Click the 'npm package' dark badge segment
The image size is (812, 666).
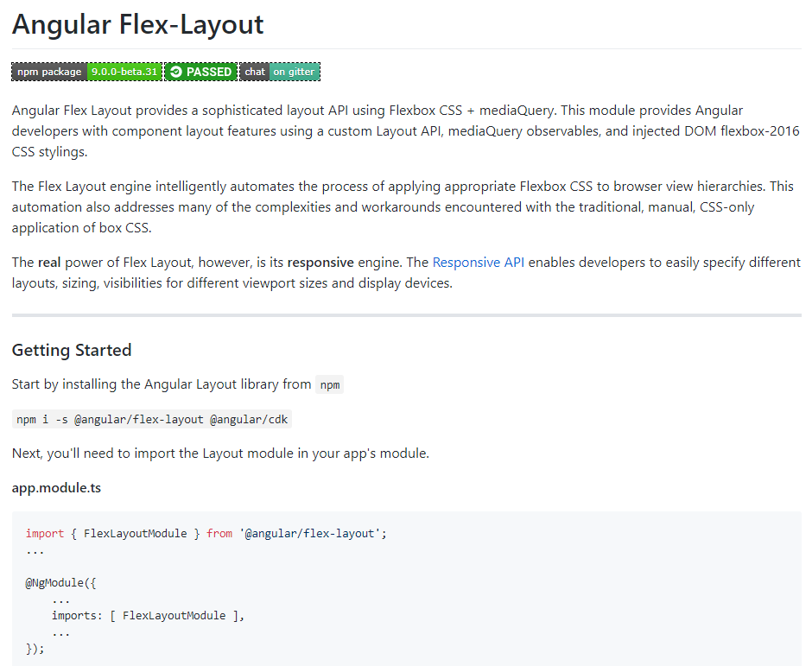click(49, 72)
